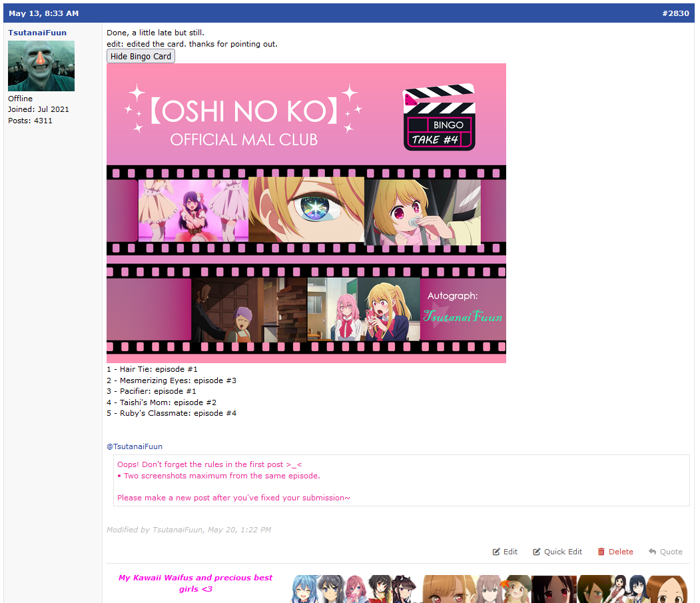Click '2 - Mesmerizing Eyes: episode #3' line
Image resolution: width=700 pixels, height=603 pixels.
click(x=171, y=380)
